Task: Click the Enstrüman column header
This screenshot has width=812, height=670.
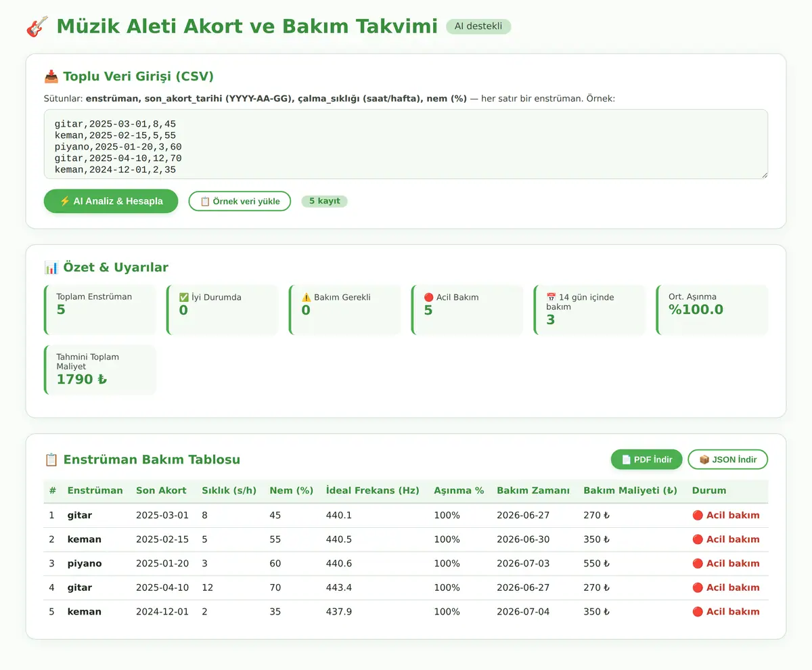Action: coord(95,491)
